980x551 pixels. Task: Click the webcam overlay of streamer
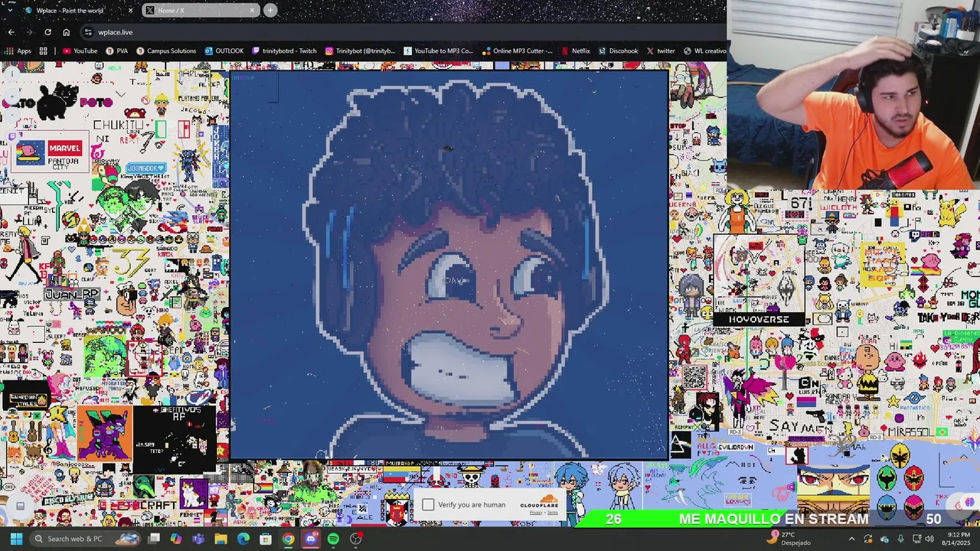click(x=853, y=95)
